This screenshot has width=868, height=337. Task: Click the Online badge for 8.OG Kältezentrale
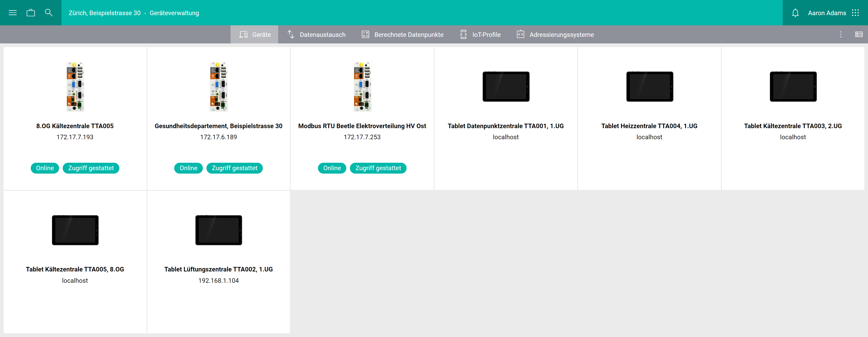tap(45, 168)
